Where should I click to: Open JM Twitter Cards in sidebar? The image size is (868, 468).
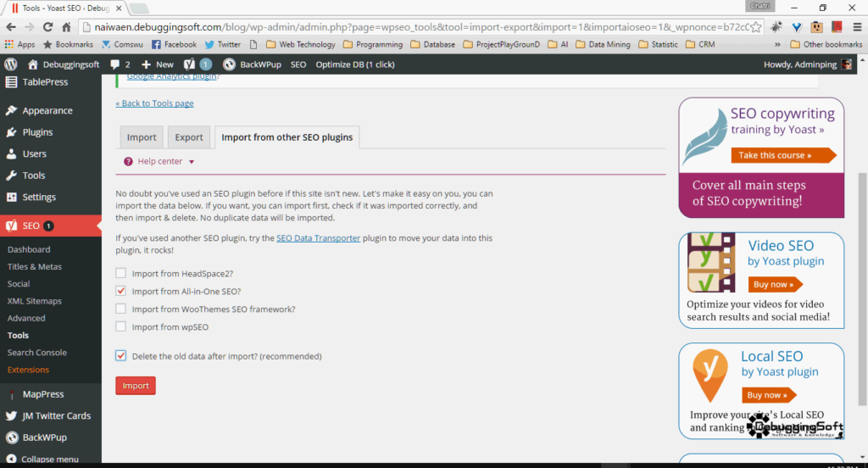coord(50,415)
